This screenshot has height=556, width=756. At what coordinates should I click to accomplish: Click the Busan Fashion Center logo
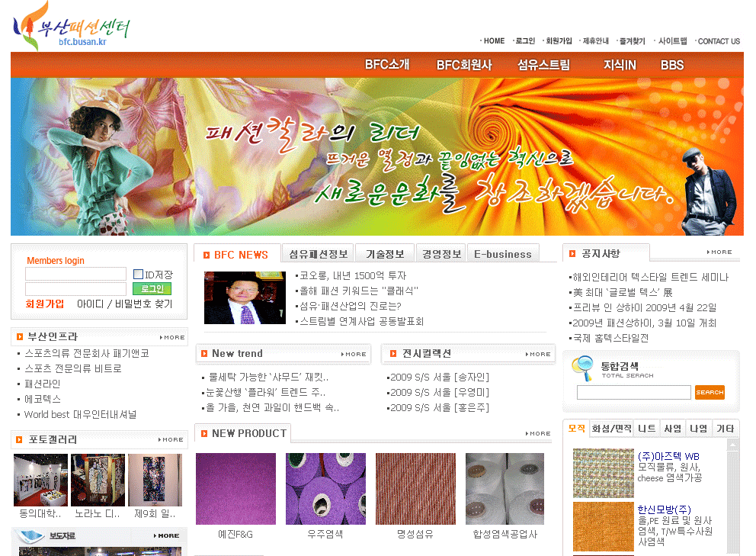[72, 29]
